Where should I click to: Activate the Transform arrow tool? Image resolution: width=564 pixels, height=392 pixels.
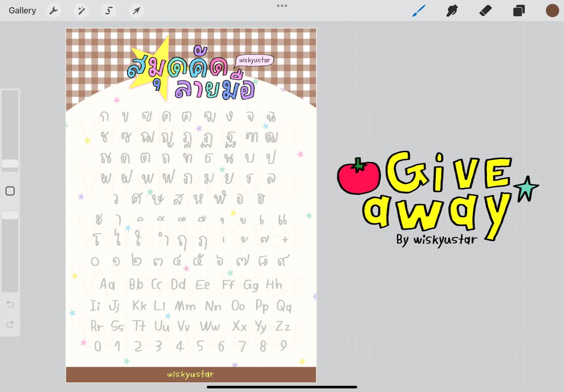136,10
